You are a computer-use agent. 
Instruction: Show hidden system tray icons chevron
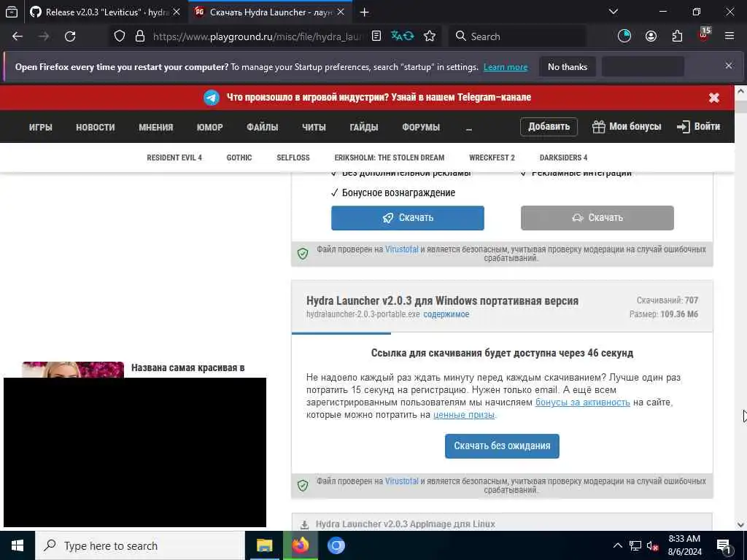(617, 545)
